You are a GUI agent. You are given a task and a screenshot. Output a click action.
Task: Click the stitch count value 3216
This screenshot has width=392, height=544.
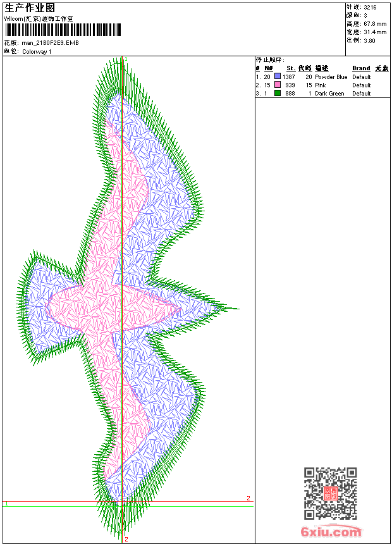370,7
